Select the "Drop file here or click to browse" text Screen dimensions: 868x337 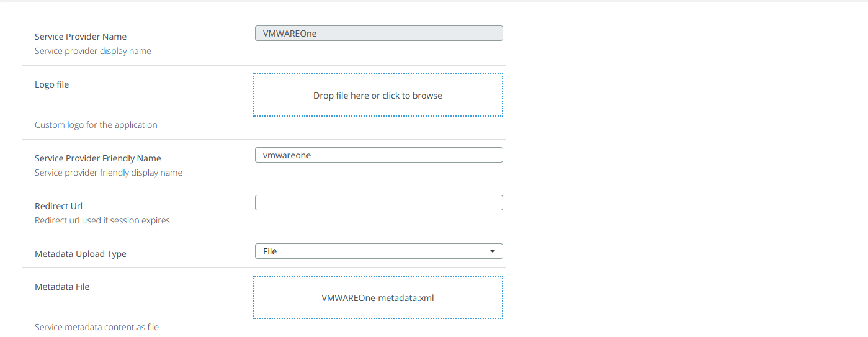pos(378,96)
